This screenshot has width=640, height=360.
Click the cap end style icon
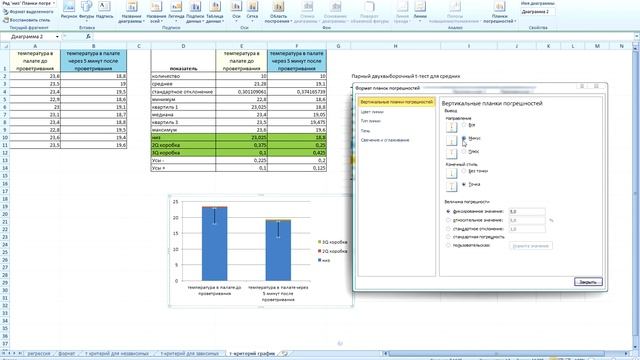pos(451,186)
